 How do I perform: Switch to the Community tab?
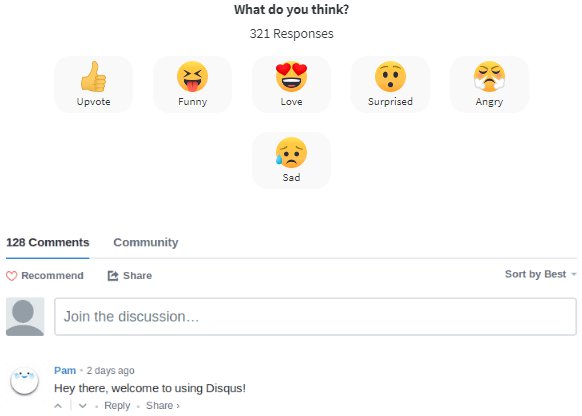[x=146, y=242]
